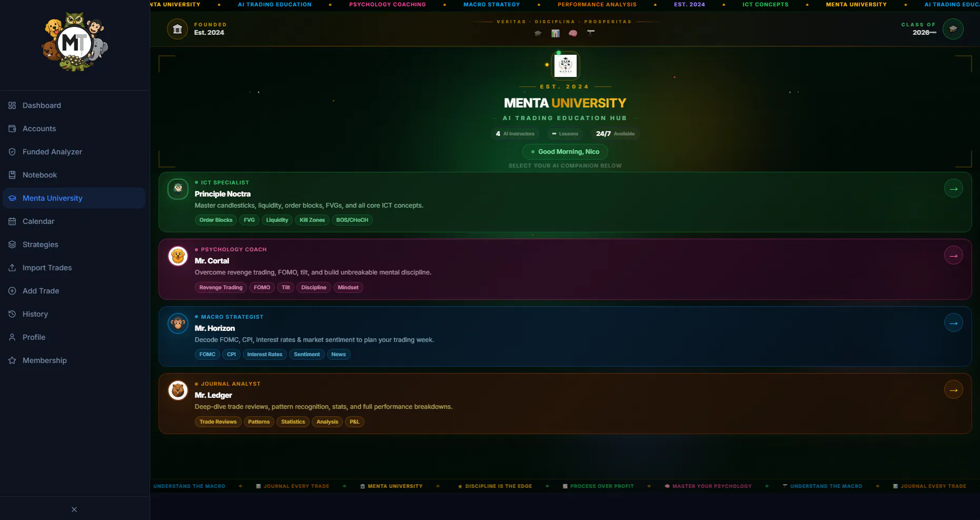
Task: Click the bar chart icon under the motto
Action: (x=555, y=33)
